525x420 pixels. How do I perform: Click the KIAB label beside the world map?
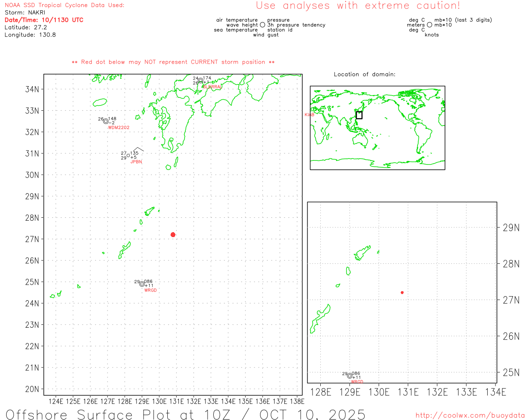point(309,115)
